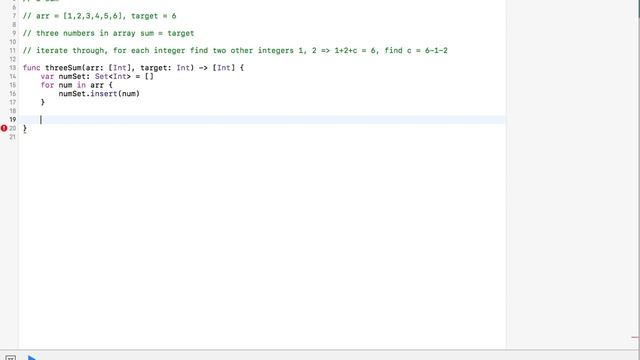
Task: Click line number 11 in the gutter
Action: tap(13, 51)
